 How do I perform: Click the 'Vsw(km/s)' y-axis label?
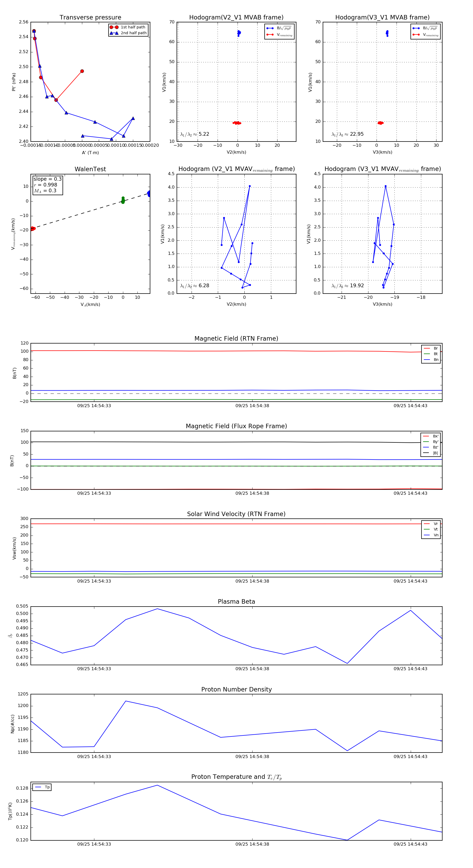[14, 549]
